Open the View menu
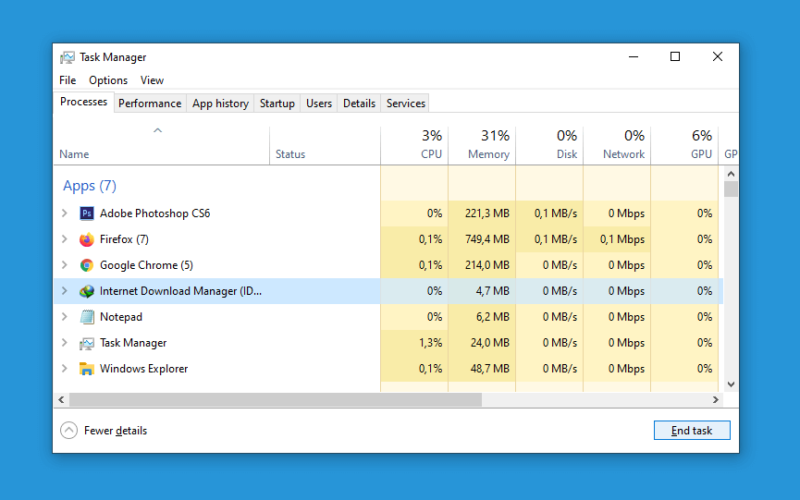Image resolution: width=800 pixels, height=500 pixels. [152, 80]
